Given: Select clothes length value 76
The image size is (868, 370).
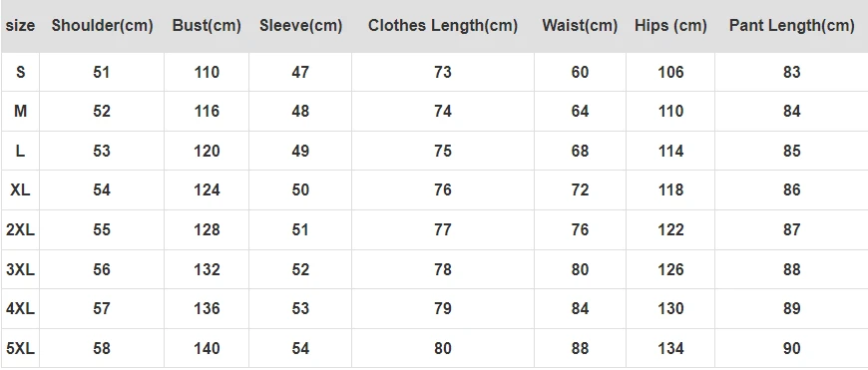Looking at the screenshot, I should [443, 189].
